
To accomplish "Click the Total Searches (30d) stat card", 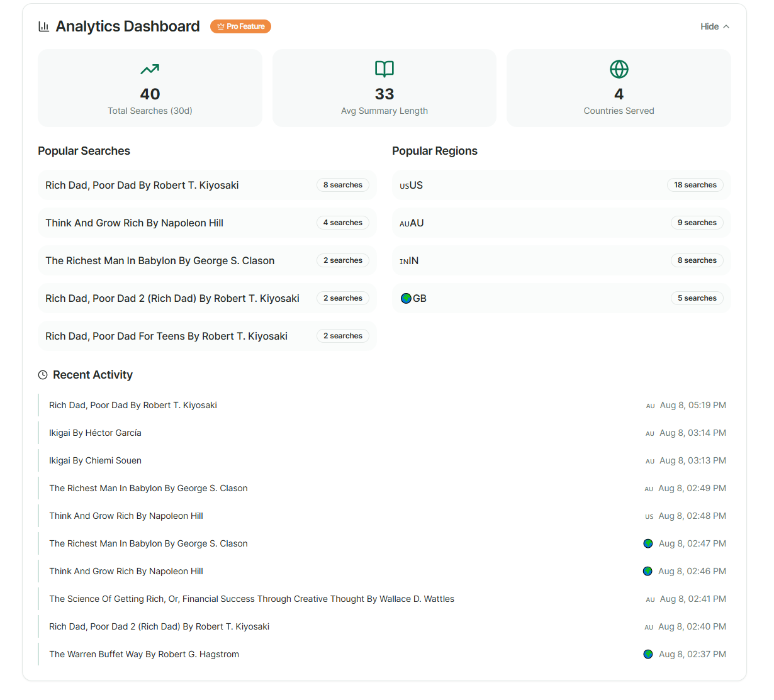I will click(x=150, y=88).
